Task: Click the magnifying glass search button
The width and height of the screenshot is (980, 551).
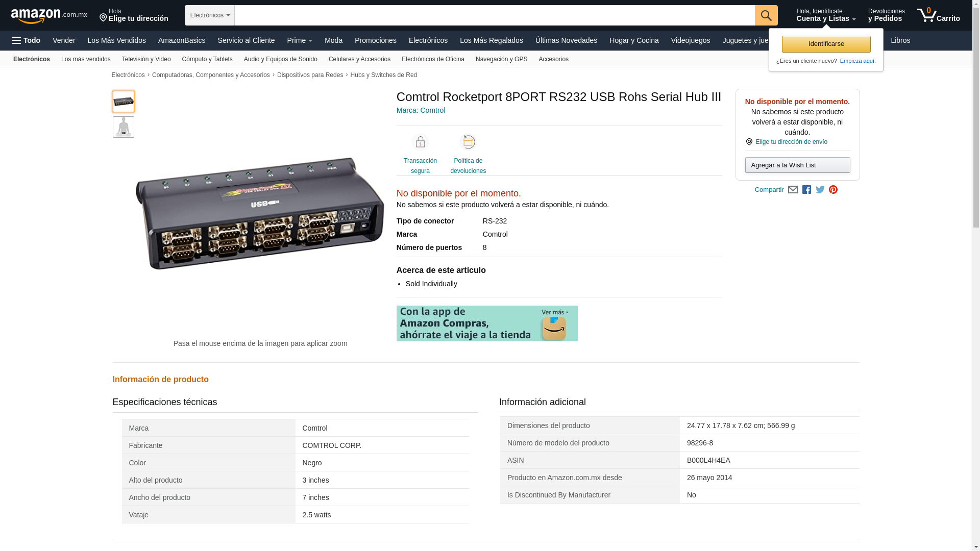Action: [766, 15]
